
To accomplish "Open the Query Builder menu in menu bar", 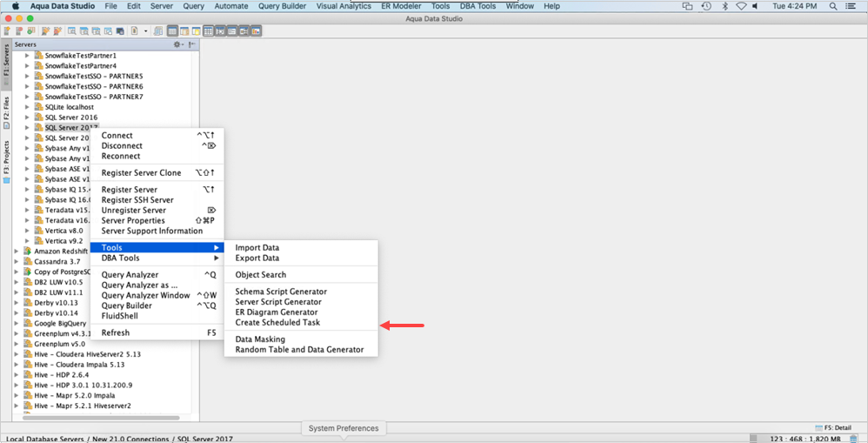I will click(282, 6).
